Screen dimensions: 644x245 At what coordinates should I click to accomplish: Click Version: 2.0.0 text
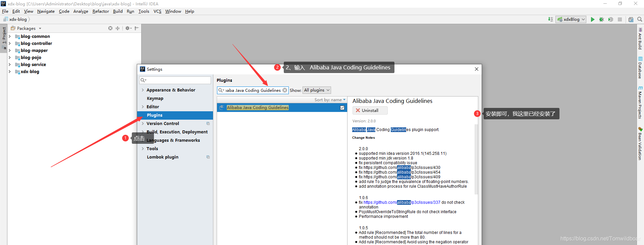tap(364, 121)
